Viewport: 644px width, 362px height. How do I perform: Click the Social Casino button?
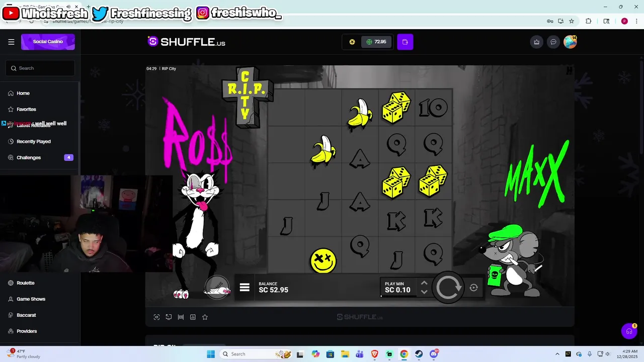48,42
